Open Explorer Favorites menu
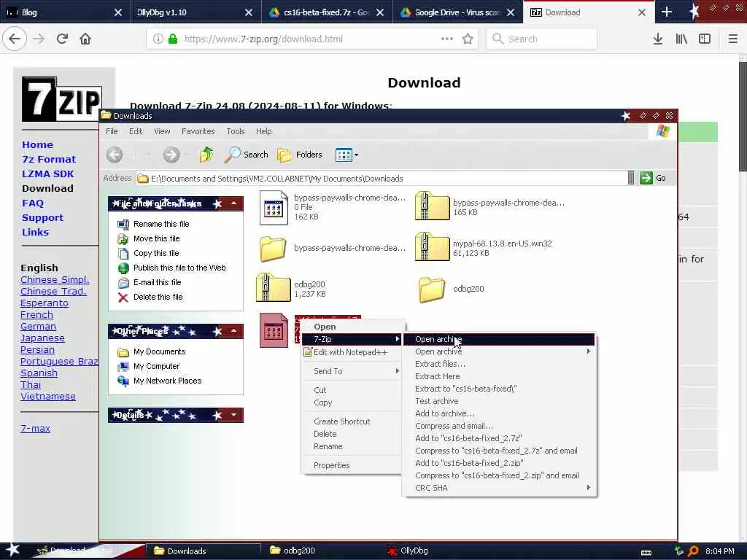The width and height of the screenshot is (747, 560). 198,131
